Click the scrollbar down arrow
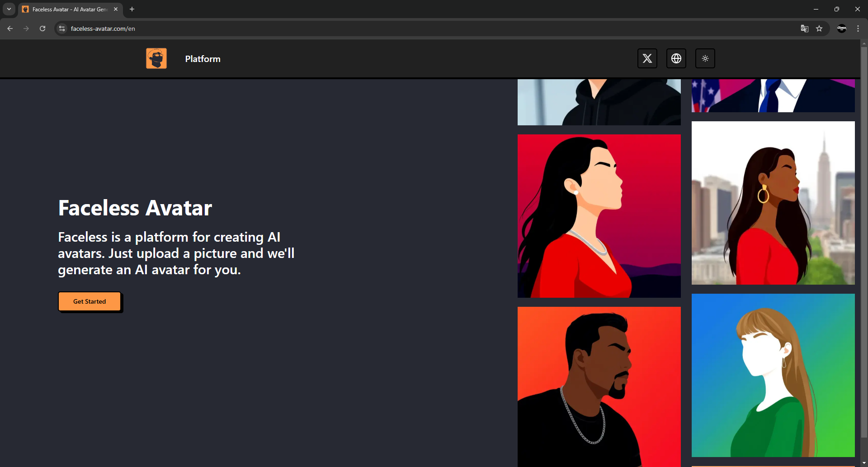 (864, 463)
